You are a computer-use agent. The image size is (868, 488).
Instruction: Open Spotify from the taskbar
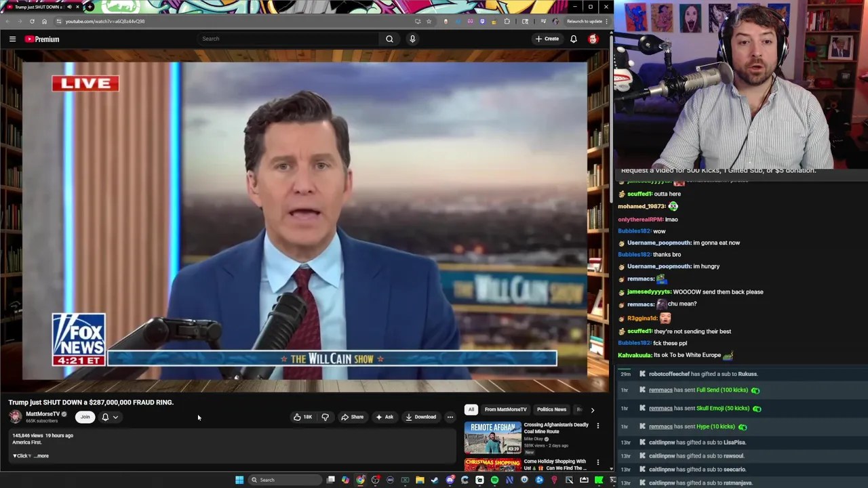click(494, 480)
